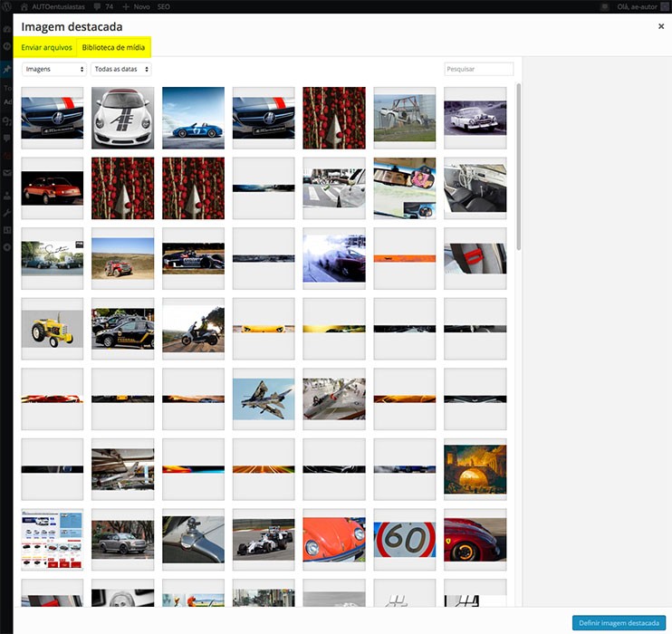Open the SEO menu in the admin bar
The width and height of the screenshot is (672, 634).
pos(164,5)
